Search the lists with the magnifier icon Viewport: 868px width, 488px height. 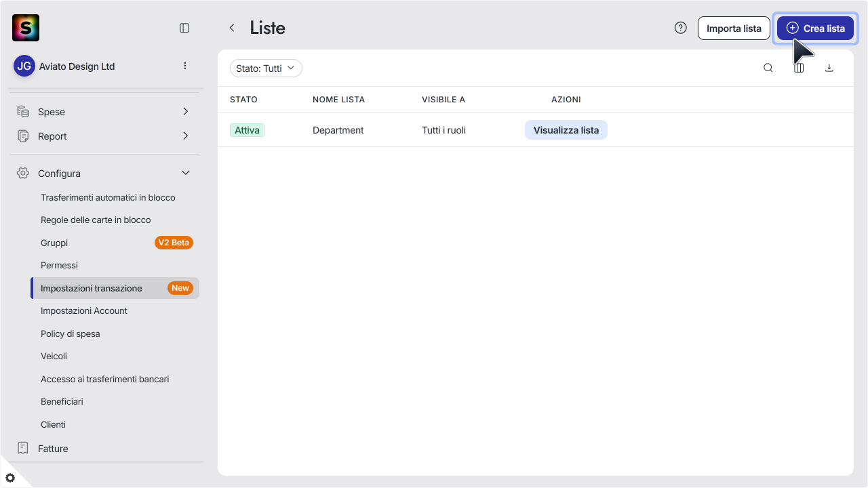[768, 68]
